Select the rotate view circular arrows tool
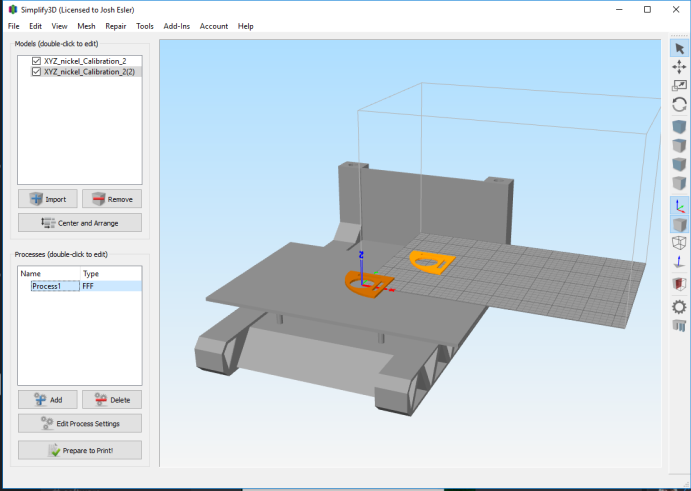 pyautogui.click(x=679, y=104)
